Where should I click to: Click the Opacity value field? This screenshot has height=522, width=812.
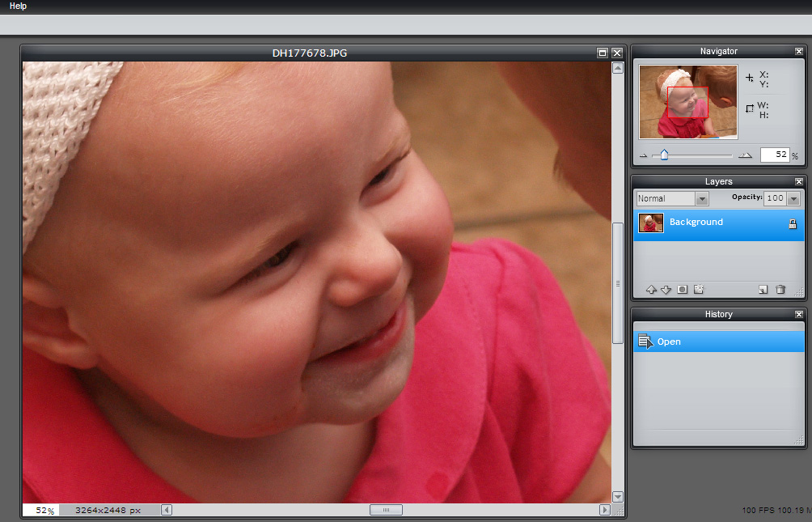click(x=776, y=198)
